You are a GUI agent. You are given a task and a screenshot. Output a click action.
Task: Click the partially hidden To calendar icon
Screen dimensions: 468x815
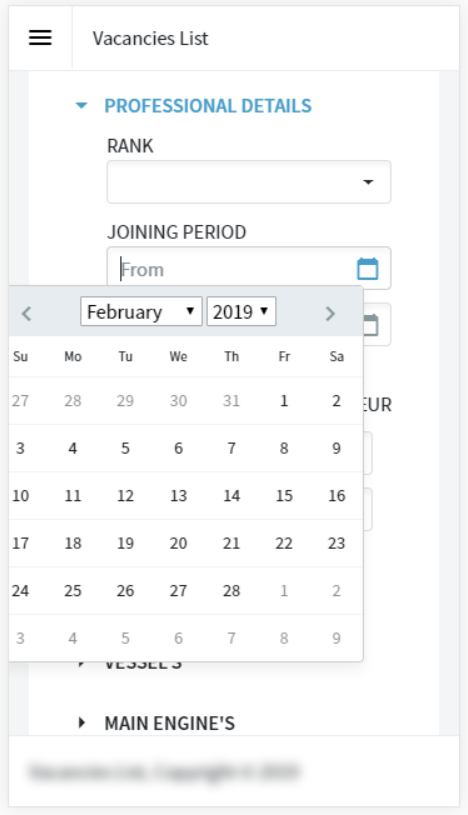(x=371, y=325)
